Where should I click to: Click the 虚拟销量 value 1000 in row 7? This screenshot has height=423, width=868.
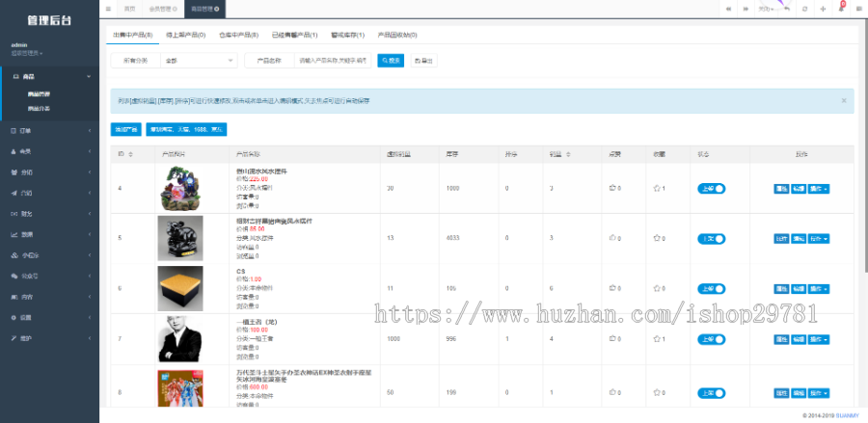[393, 339]
